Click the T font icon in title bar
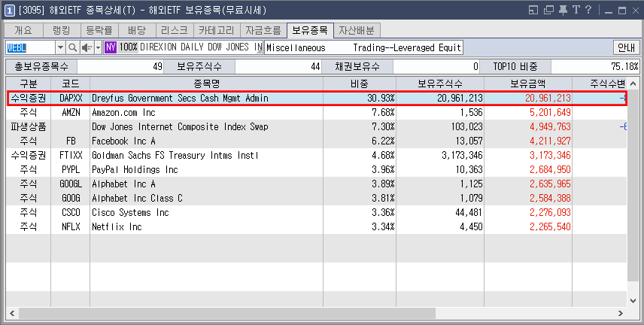The image size is (644, 325). point(576,10)
